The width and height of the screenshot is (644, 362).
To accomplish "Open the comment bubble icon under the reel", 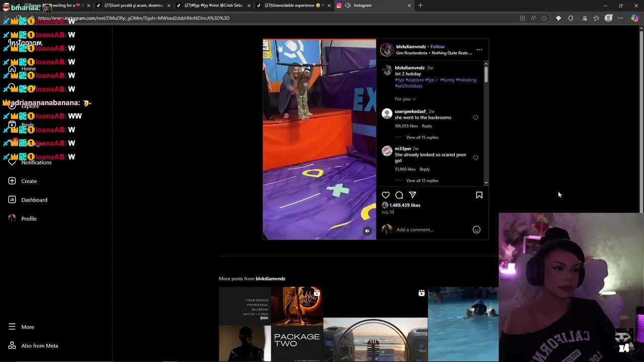I will click(x=399, y=195).
